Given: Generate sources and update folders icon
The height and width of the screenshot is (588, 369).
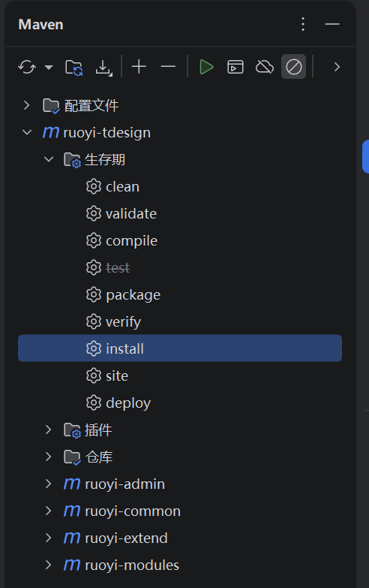Looking at the screenshot, I should tap(73, 68).
